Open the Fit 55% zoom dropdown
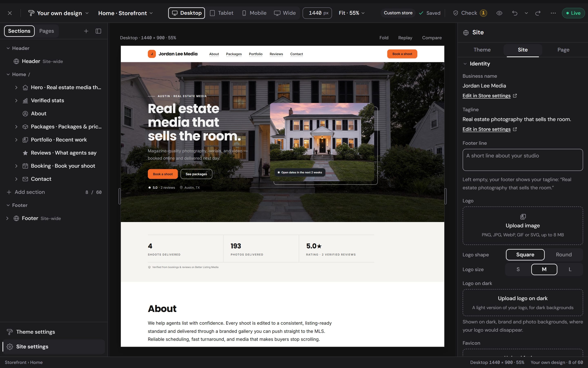 coord(352,13)
